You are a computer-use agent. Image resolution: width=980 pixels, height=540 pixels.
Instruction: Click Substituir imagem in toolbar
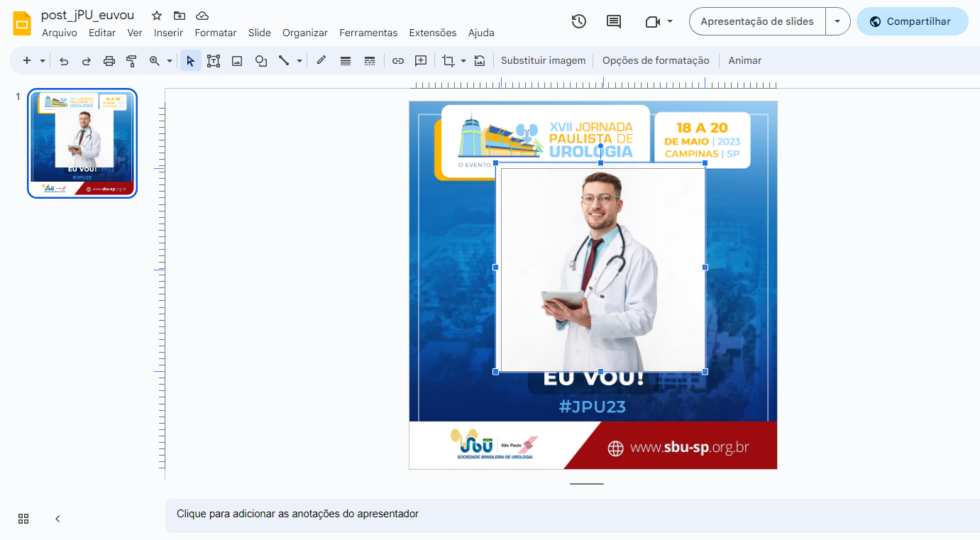pyautogui.click(x=543, y=61)
